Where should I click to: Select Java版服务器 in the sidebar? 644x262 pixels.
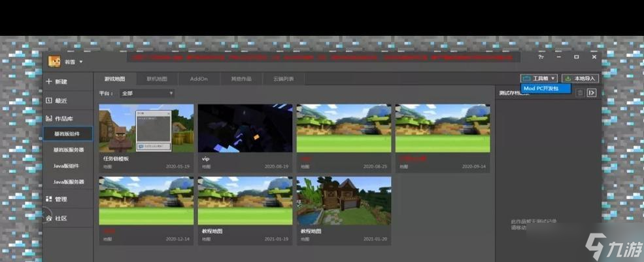[x=68, y=181]
